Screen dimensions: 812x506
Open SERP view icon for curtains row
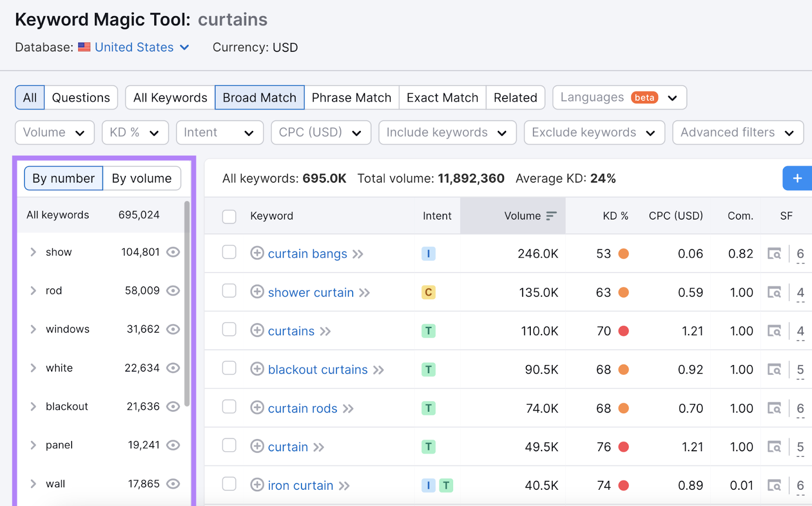click(774, 331)
